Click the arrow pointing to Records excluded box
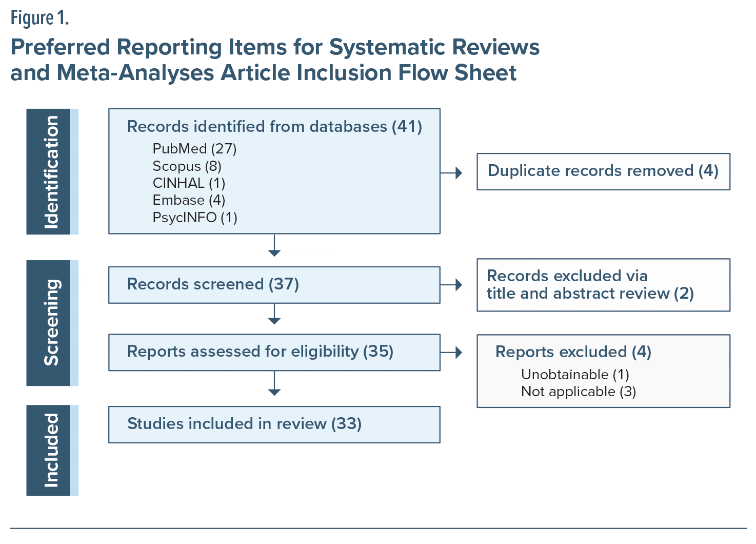The width and height of the screenshot is (756, 544). click(452, 285)
